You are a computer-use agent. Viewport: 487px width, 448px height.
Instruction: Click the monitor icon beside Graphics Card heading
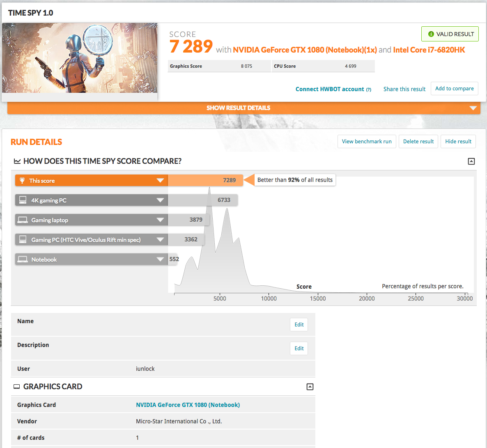click(x=17, y=386)
